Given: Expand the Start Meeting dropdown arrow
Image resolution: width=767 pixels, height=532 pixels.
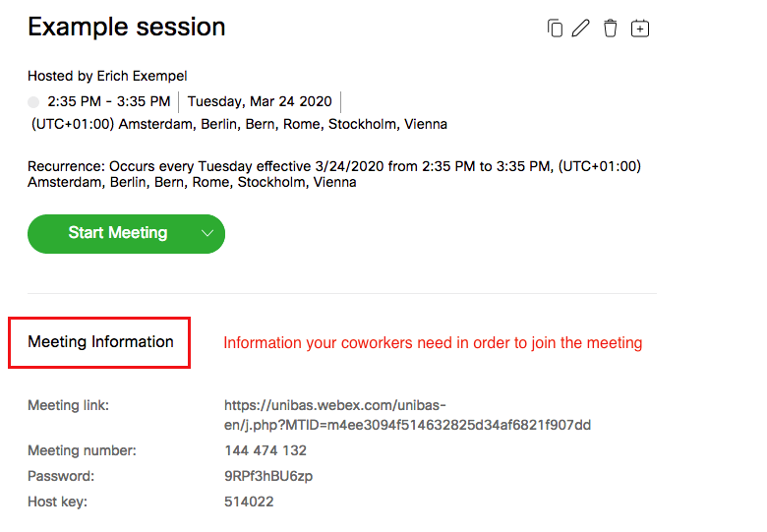Looking at the screenshot, I should [207, 234].
